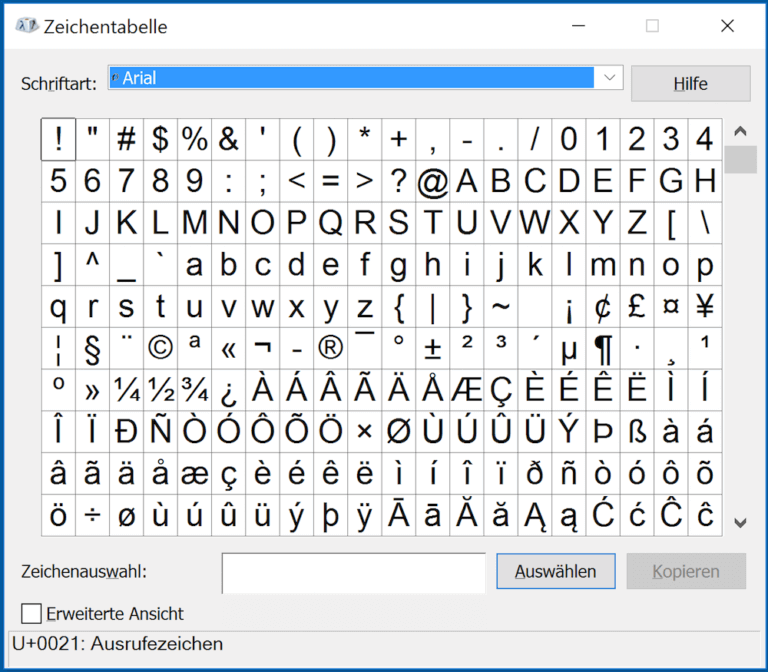This screenshot has height=672, width=768.
Task: Select the exclamation mark character cell
Action: click(x=58, y=139)
